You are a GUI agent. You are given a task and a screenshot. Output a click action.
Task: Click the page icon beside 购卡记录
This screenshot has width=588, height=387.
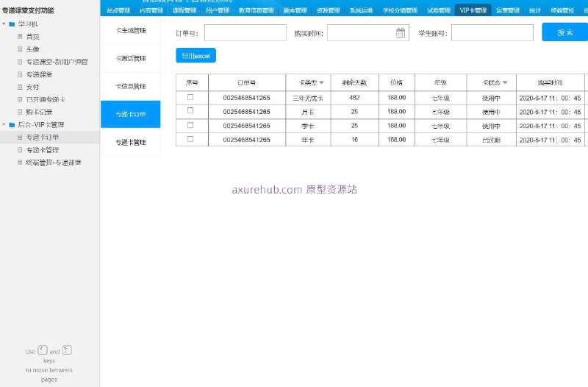point(20,112)
